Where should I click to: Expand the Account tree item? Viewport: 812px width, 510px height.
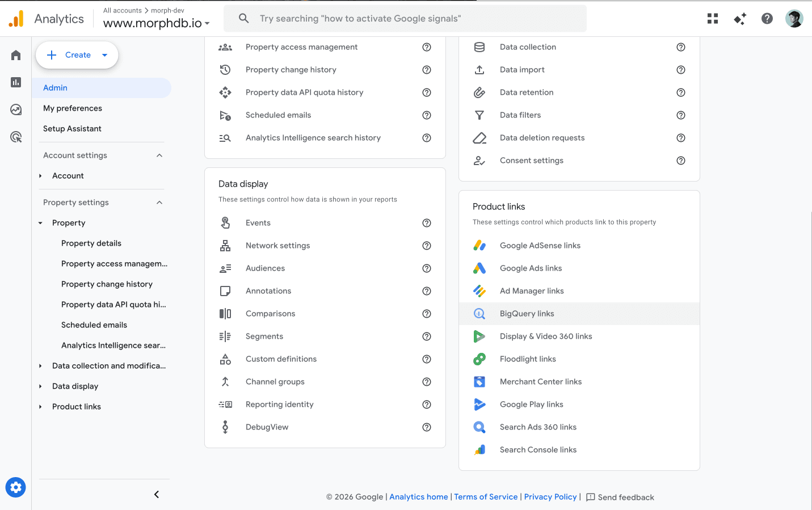tap(40, 176)
